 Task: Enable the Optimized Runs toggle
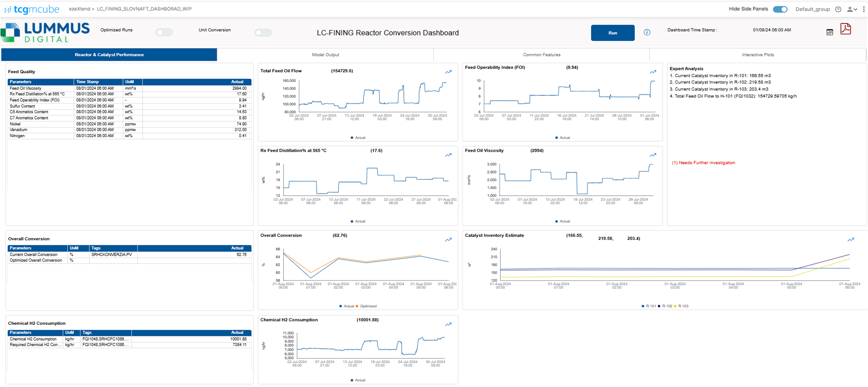pos(164,32)
